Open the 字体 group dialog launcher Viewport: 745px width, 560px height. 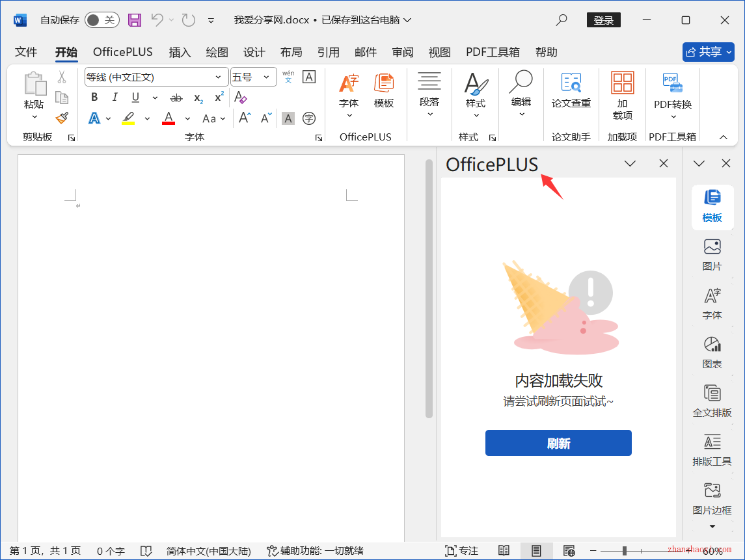(x=318, y=138)
